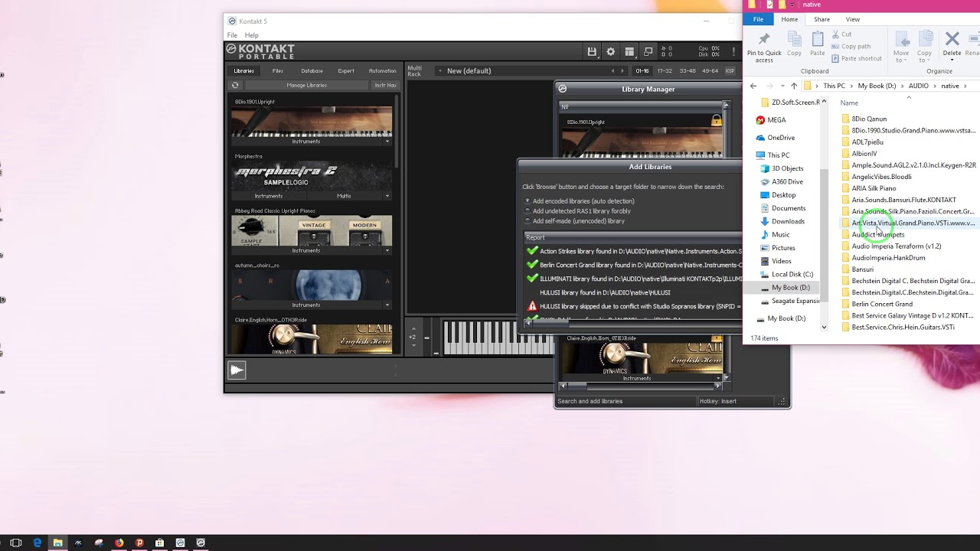Select rack page 49-64

(x=710, y=70)
